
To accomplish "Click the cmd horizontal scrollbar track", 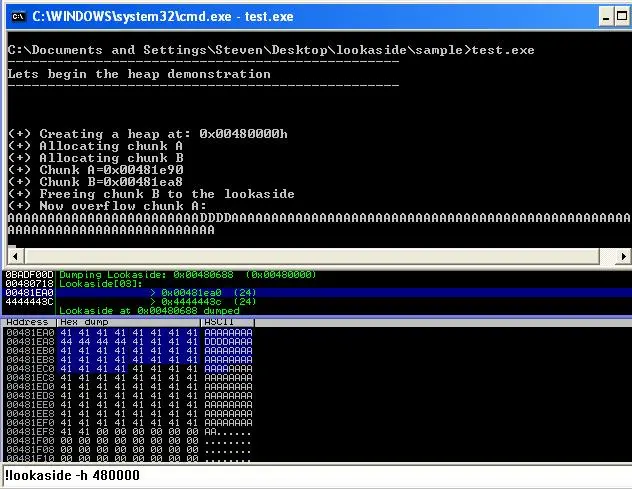I will click(312, 256).
